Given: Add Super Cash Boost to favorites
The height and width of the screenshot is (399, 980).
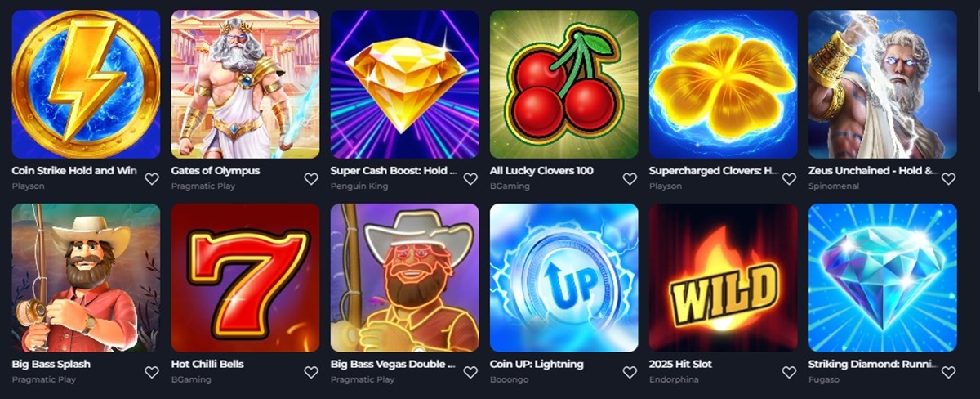Looking at the screenshot, I should (x=470, y=178).
